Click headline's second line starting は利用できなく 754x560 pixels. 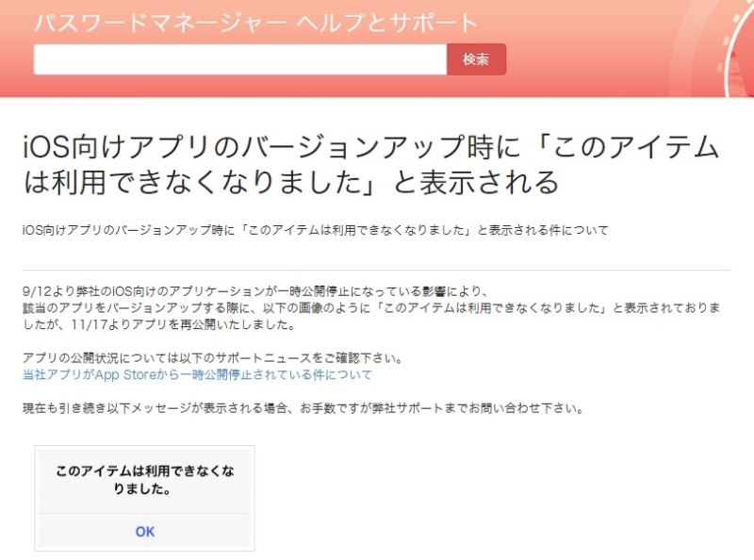point(290,182)
